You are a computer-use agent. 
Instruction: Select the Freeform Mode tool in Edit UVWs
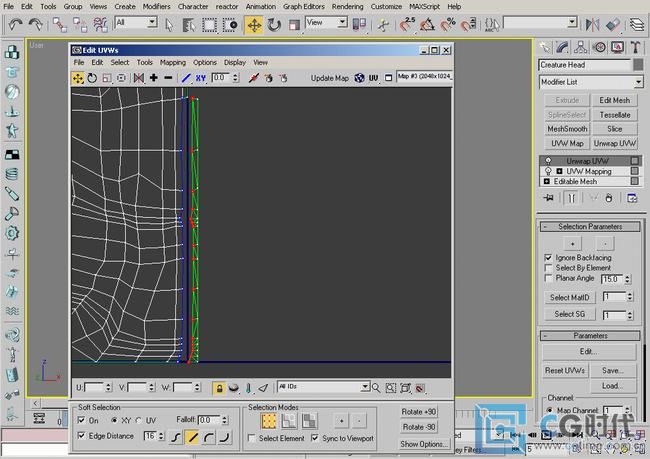click(x=121, y=78)
